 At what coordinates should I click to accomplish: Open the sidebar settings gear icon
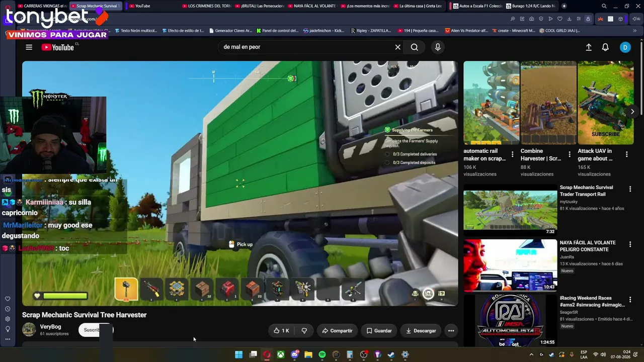point(8,319)
